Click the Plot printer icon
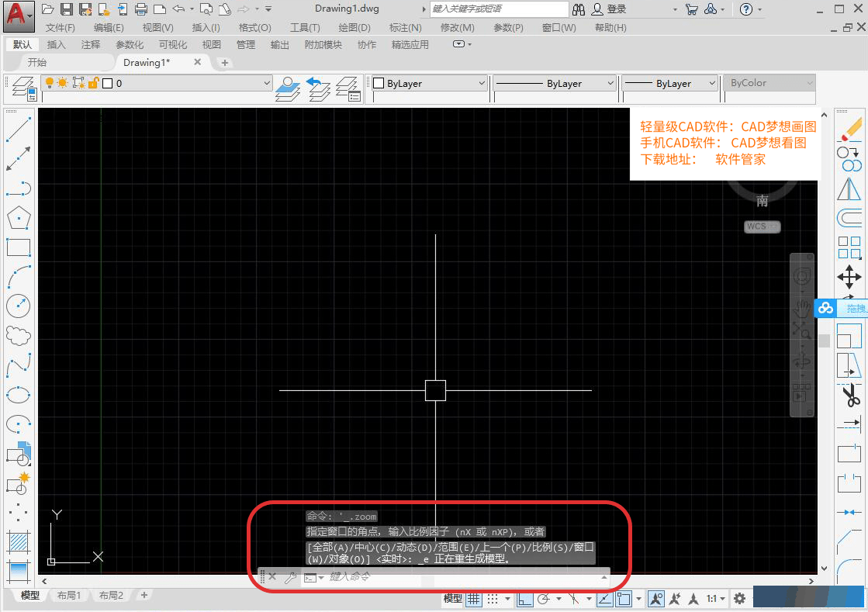Screen dimensions: 868x612 (x=141, y=9)
